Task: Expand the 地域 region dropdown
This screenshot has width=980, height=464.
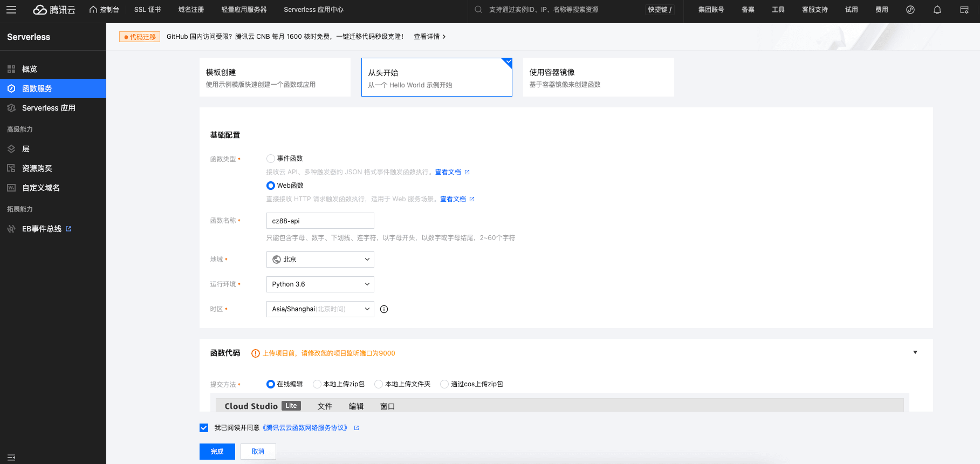Action: click(320, 260)
